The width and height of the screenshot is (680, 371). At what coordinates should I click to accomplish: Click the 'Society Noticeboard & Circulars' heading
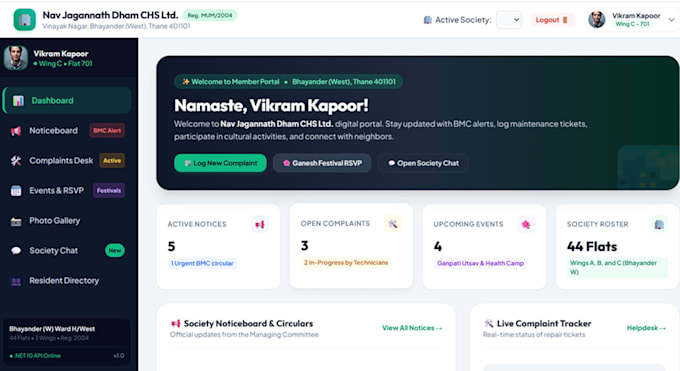click(248, 323)
